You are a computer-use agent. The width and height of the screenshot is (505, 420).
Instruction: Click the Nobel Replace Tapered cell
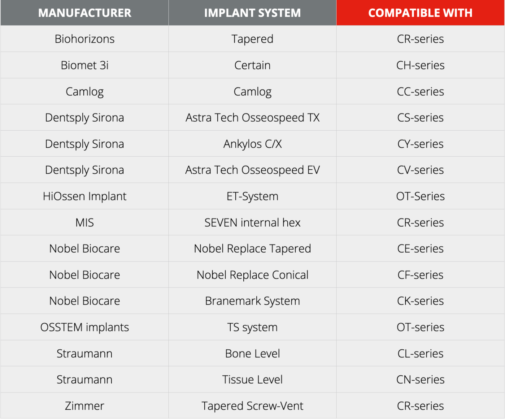(252, 249)
